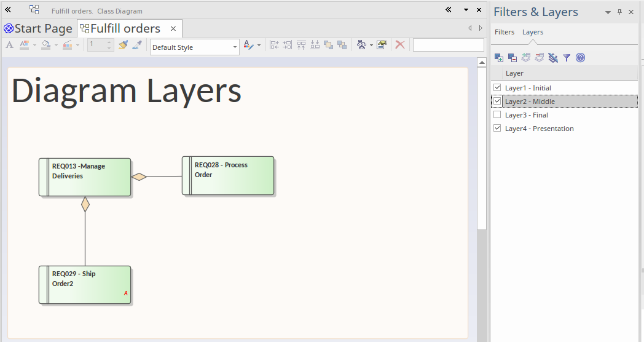Click the red X delete icon
The image size is (644, 342).
(x=400, y=45)
